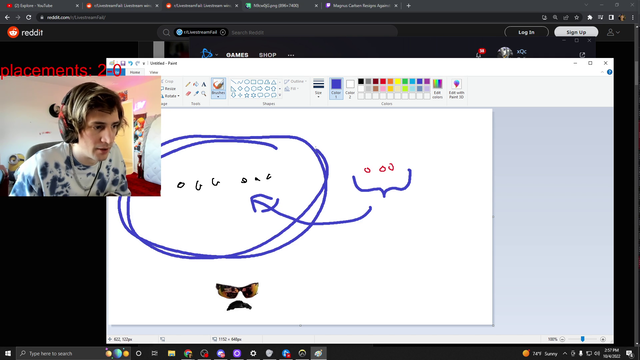
Task: Reload the browser page
Action: point(29,18)
